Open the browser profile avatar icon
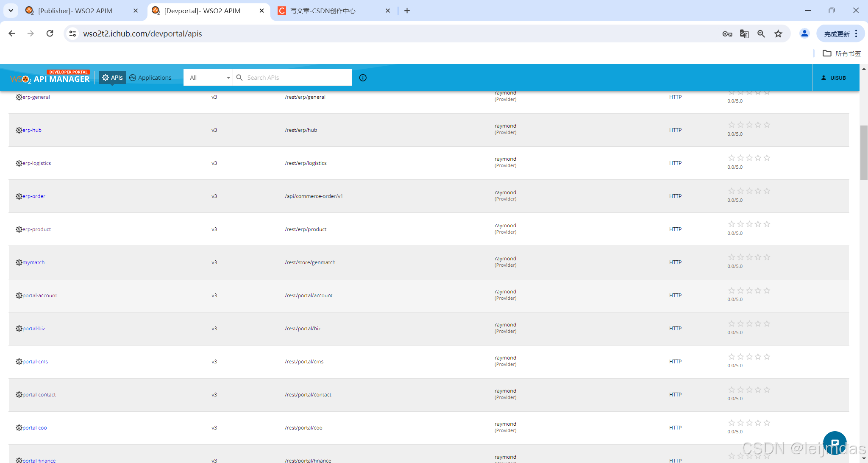 pos(804,33)
